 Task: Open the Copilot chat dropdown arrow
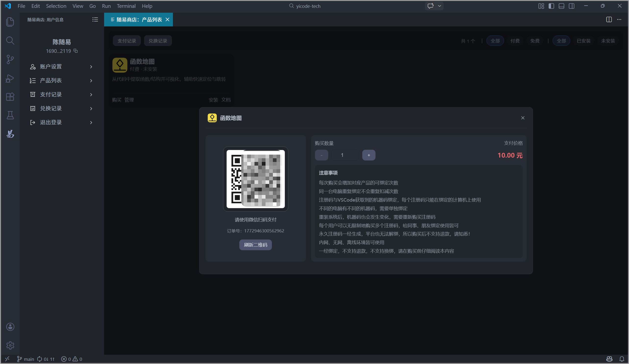440,6
